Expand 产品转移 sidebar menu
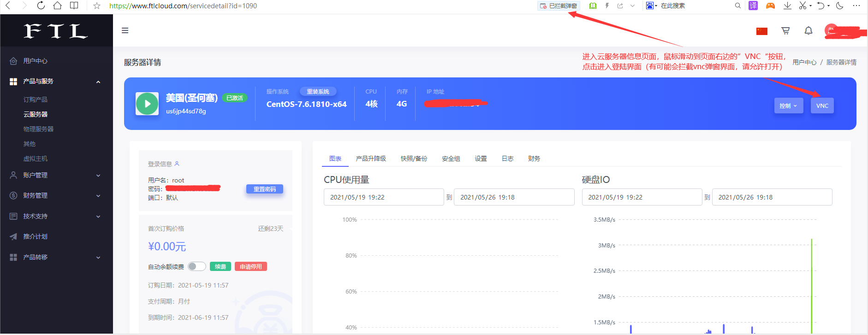The width and height of the screenshot is (868, 335). pyautogui.click(x=56, y=257)
